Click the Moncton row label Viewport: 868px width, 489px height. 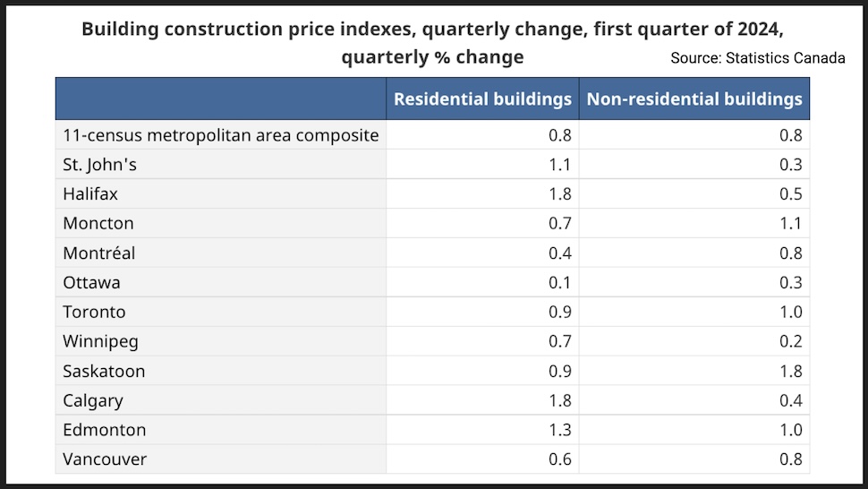(98, 224)
